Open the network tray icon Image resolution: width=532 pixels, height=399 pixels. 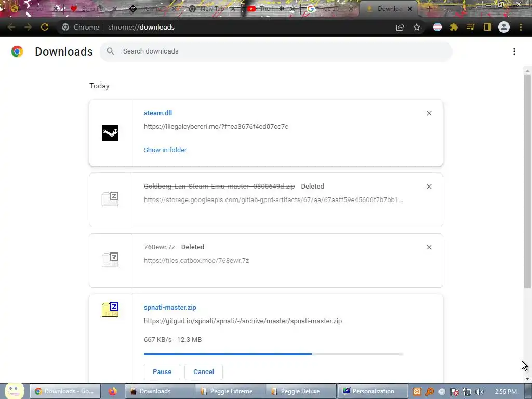[x=467, y=392]
